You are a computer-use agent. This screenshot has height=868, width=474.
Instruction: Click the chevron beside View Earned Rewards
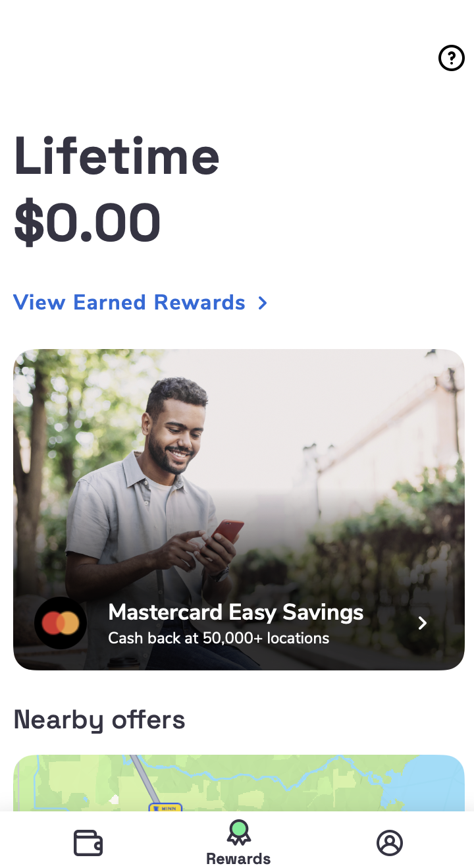click(263, 303)
